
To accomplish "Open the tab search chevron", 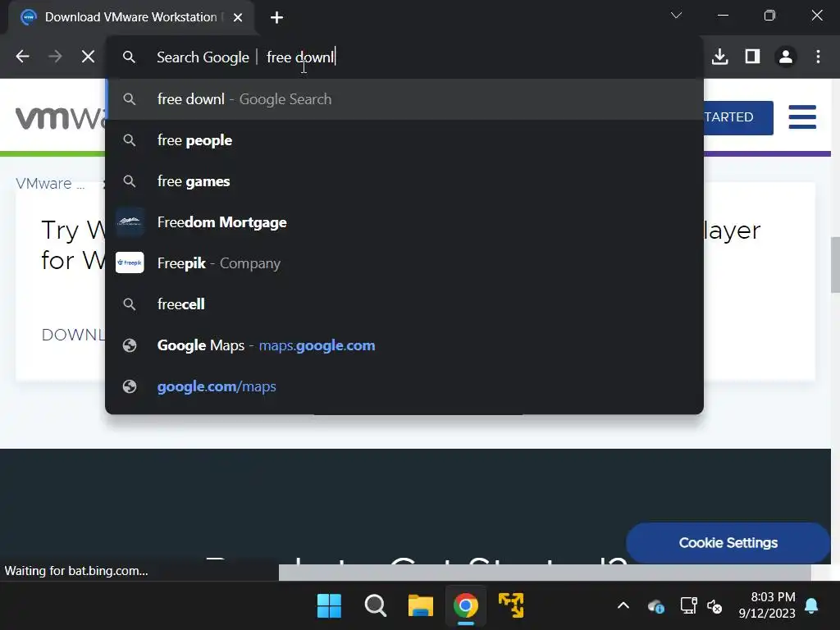I will point(676,15).
